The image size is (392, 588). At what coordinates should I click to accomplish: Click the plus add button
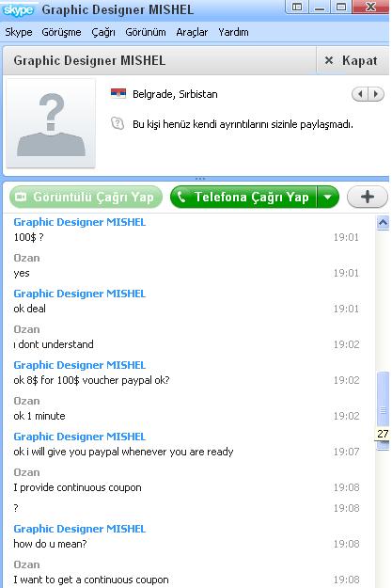[368, 197]
